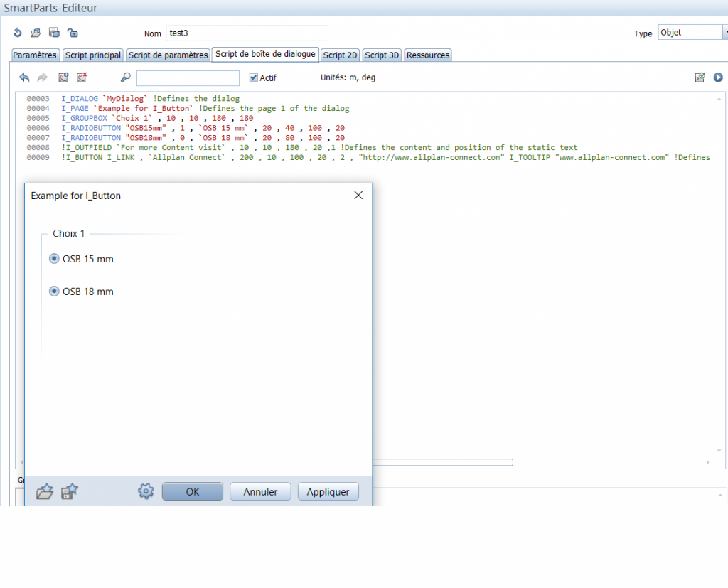Click the scroll-down arrow of script editor
The image size is (728, 588).
pyautogui.click(x=719, y=451)
